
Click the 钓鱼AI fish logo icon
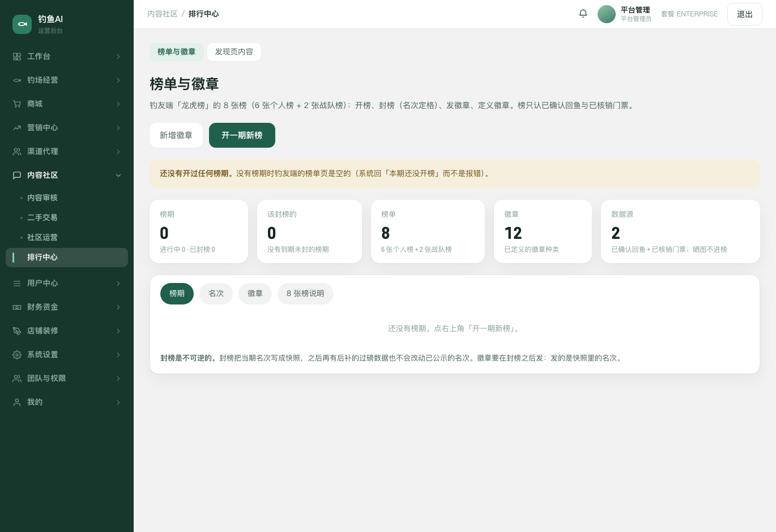coord(22,24)
